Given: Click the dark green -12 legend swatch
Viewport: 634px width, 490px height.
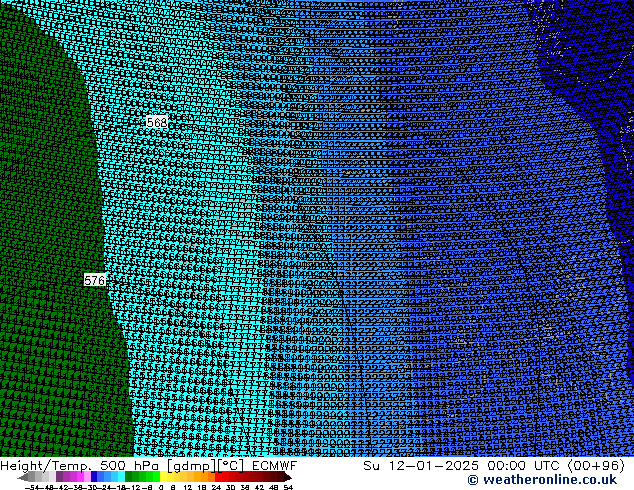Looking at the screenshot, I should pyautogui.click(x=128, y=476).
